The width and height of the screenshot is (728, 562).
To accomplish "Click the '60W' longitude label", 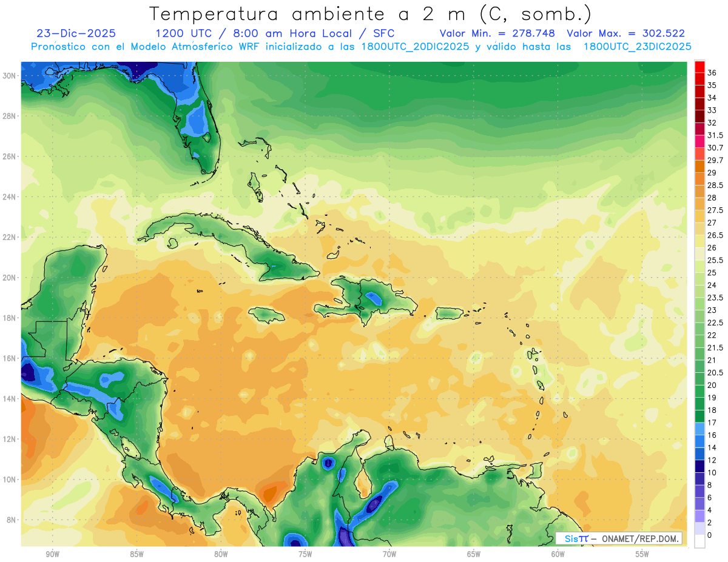I will tap(558, 555).
